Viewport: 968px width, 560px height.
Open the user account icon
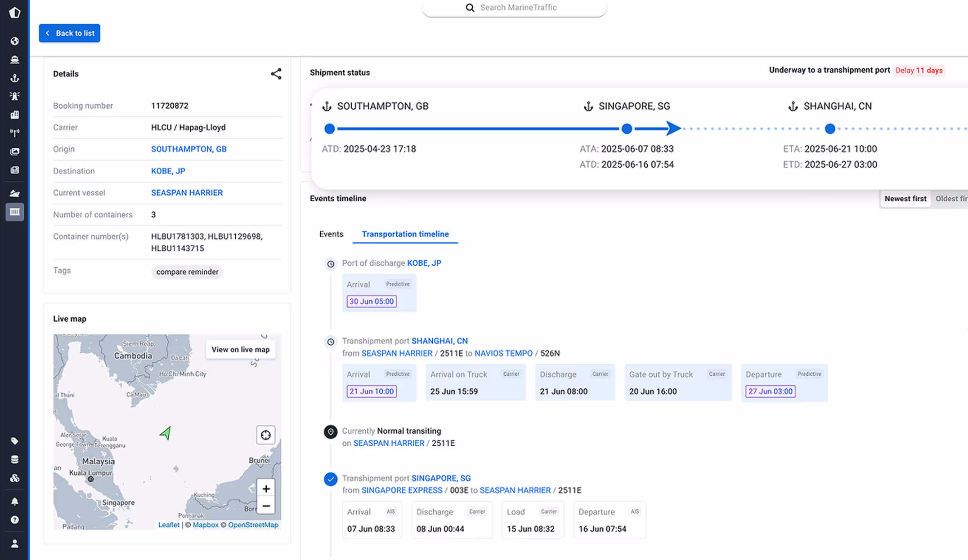[15, 543]
